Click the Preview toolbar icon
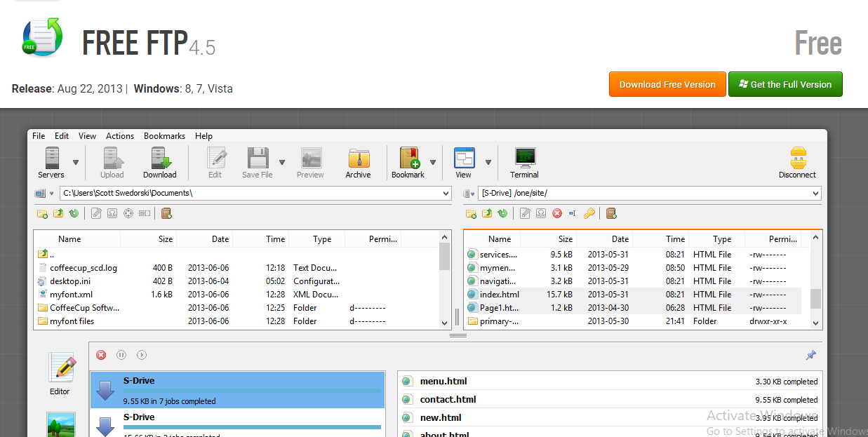Screen dimensions: 868x437 point(310,159)
